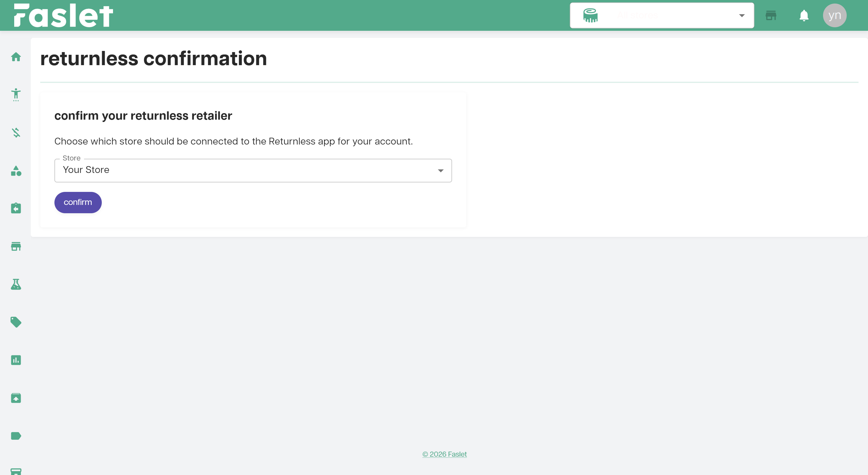Click the crossed-out dollar sign sidebar icon
Viewport: 868px width, 475px height.
point(16,133)
